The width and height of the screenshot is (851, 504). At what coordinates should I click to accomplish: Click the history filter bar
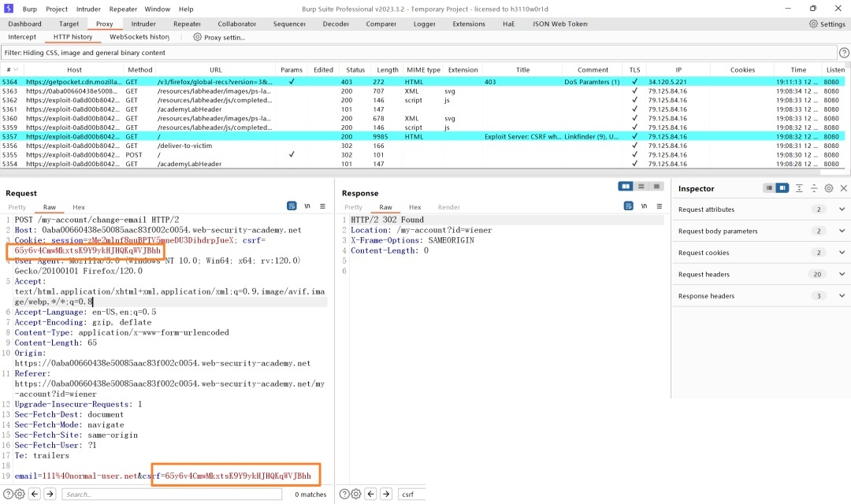[419, 53]
